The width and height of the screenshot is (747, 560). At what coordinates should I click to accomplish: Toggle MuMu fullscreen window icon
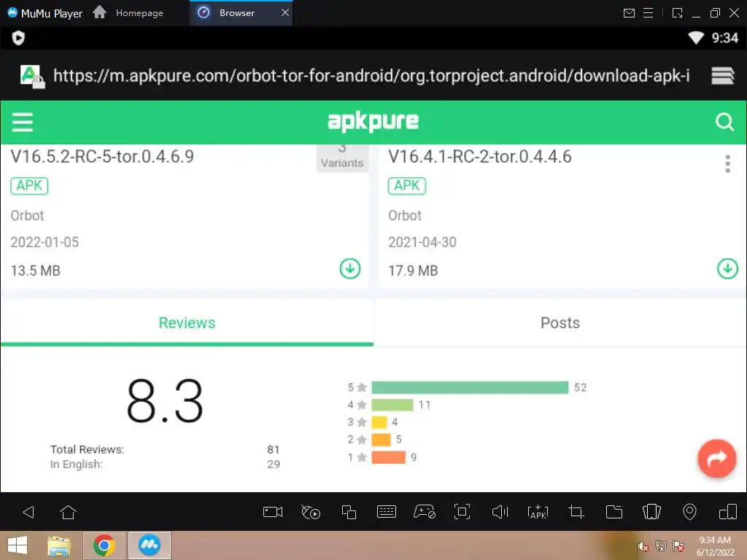tap(677, 13)
